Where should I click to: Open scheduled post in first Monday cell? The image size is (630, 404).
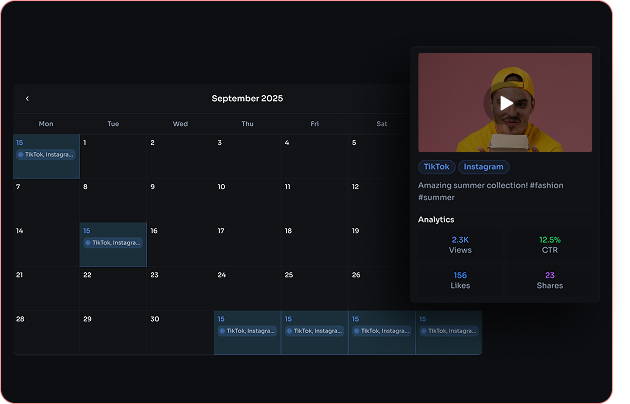click(x=46, y=155)
